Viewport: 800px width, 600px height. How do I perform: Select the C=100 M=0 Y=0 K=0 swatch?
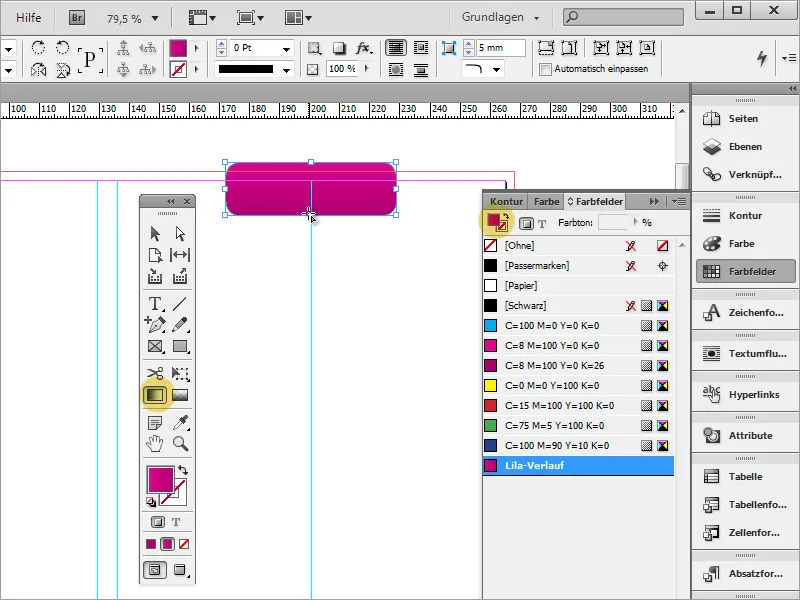tap(578, 326)
